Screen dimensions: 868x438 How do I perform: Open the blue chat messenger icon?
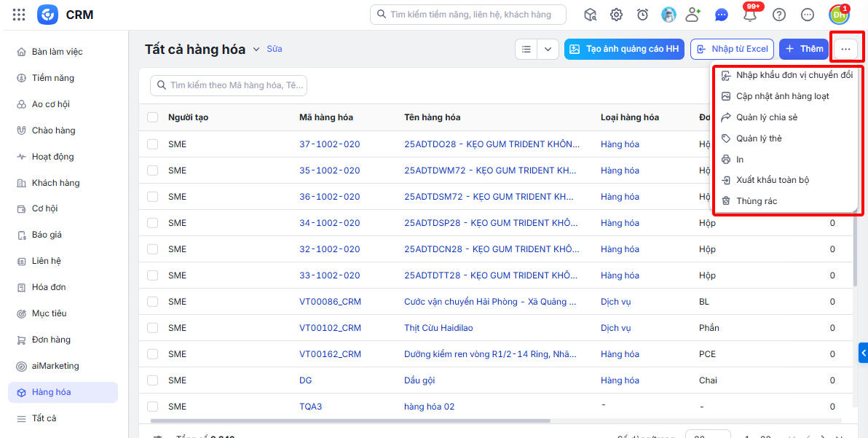click(721, 15)
